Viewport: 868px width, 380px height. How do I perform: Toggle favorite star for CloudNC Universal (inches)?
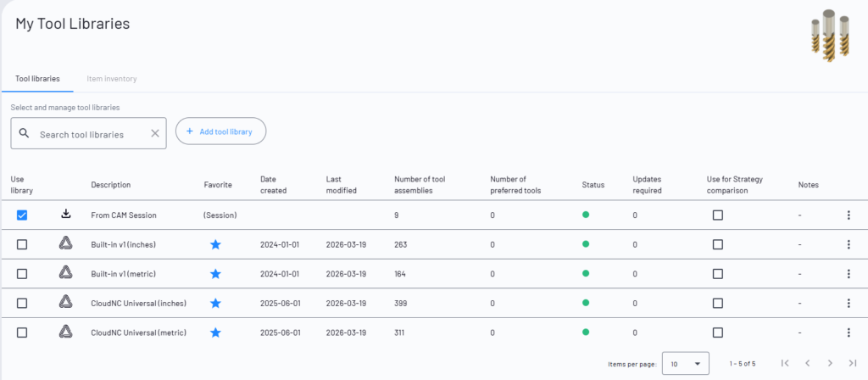tap(215, 303)
